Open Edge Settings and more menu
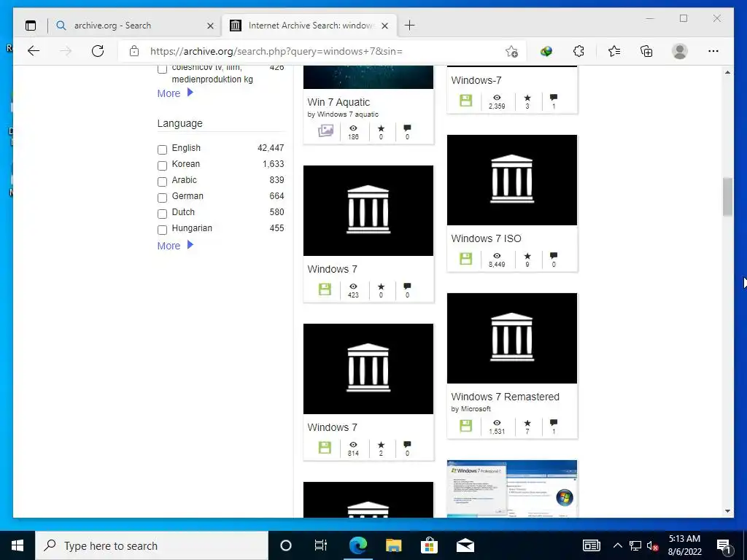747x560 pixels. point(713,51)
